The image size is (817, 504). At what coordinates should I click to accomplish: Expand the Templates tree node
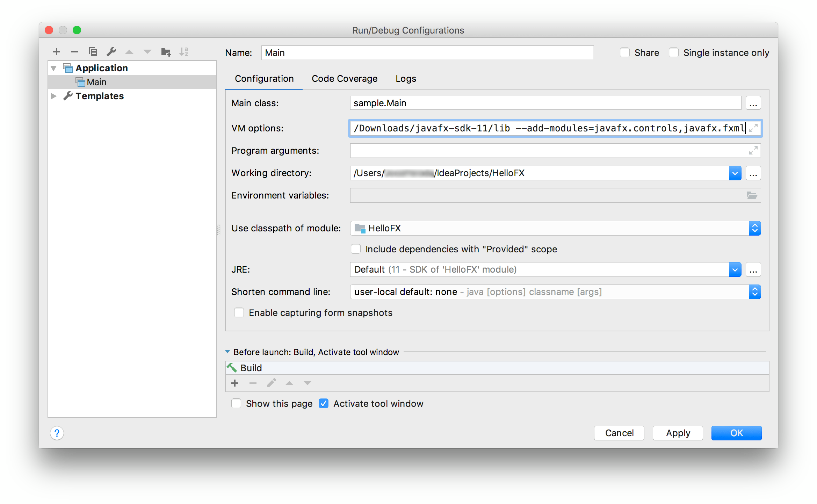tap(54, 96)
